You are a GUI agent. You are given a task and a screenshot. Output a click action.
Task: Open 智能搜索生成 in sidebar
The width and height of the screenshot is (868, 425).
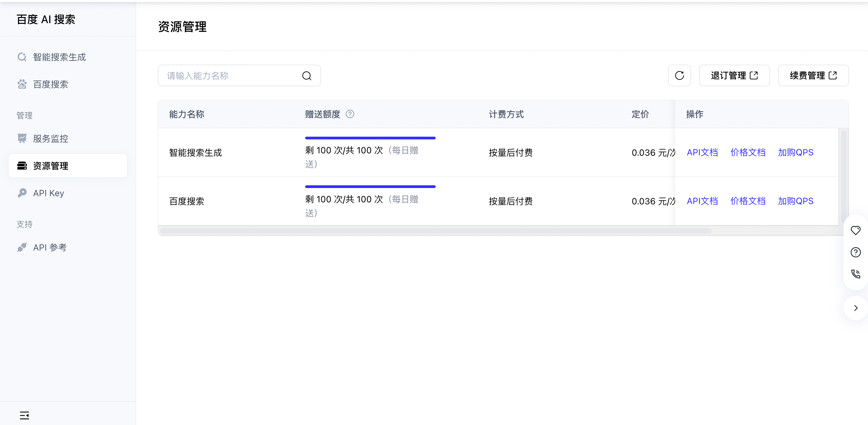pos(59,57)
